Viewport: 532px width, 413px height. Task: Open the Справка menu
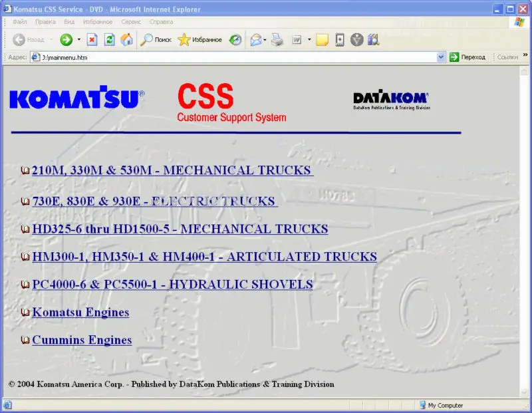[162, 22]
